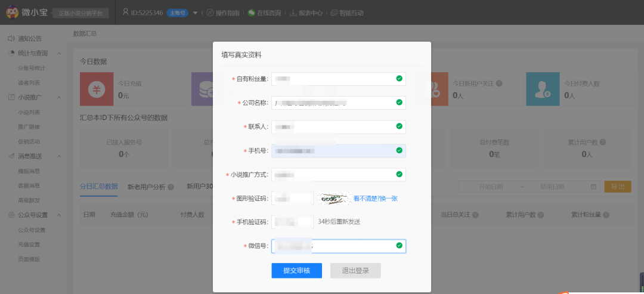The height and width of the screenshot is (294, 644).
Task: Select 推广链接 in the sidebar
Action: pyautogui.click(x=29, y=127)
